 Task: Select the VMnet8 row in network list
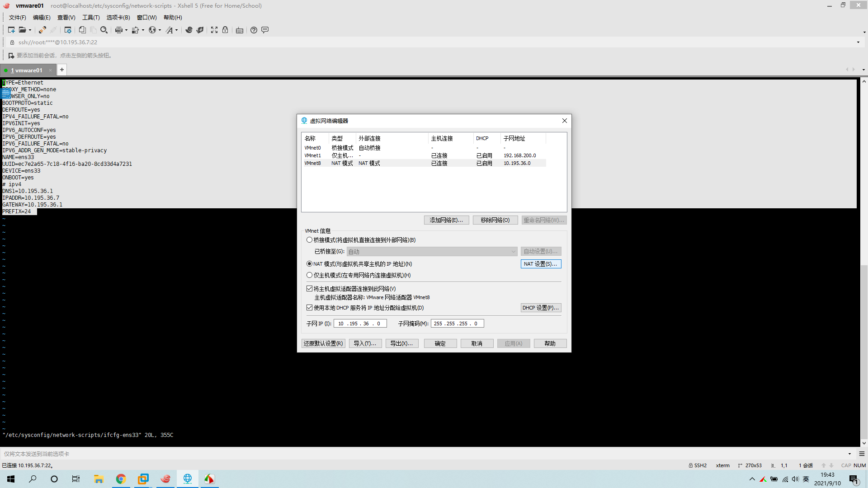tap(424, 163)
